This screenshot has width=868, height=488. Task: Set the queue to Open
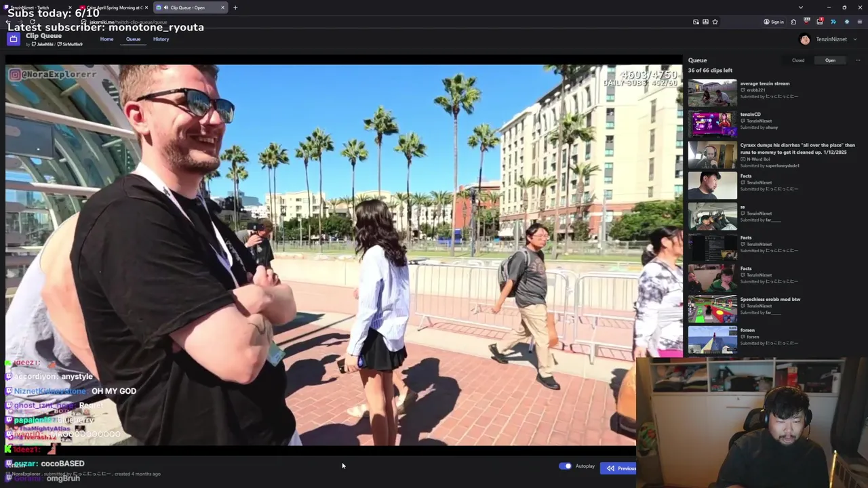point(830,60)
